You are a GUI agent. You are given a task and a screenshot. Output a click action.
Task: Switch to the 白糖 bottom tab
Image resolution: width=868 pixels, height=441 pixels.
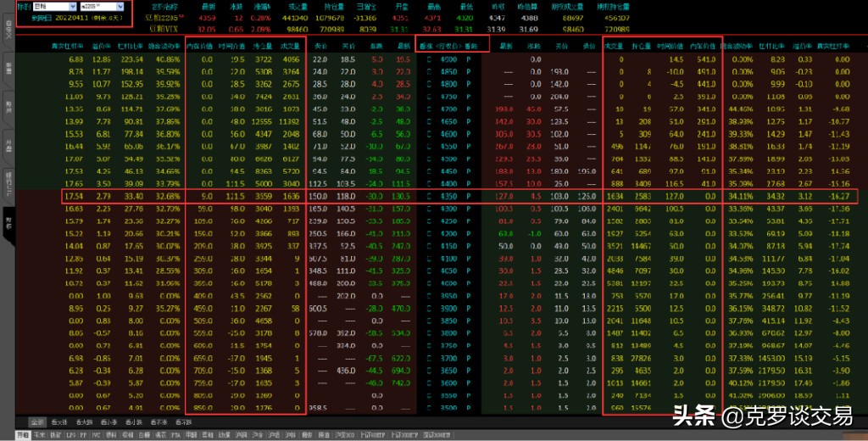pyautogui.click(x=143, y=435)
